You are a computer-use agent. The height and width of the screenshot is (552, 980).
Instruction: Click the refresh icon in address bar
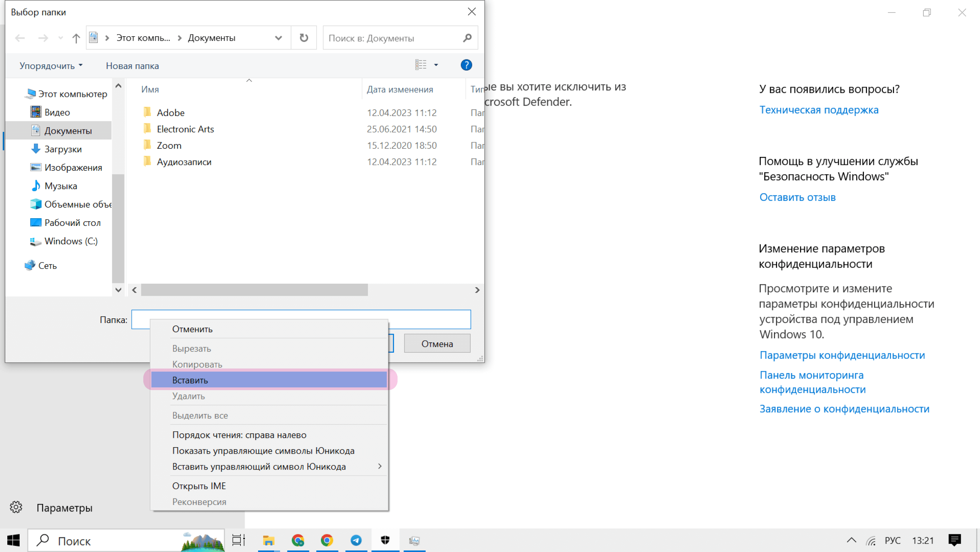(x=304, y=38)
